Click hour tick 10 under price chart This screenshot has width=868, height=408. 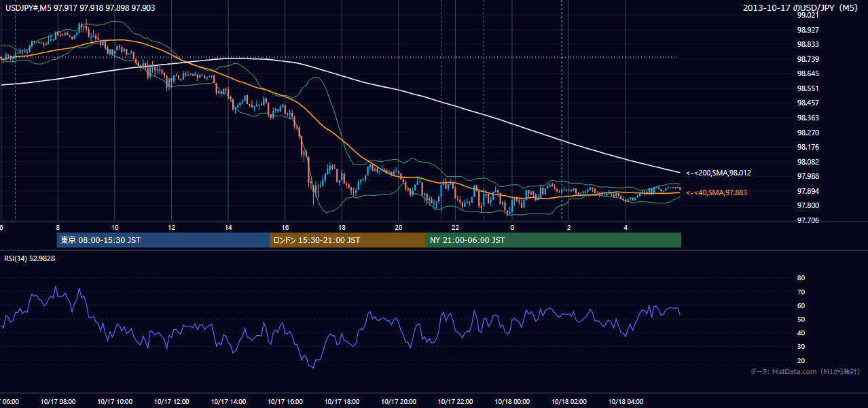(115, 228)
